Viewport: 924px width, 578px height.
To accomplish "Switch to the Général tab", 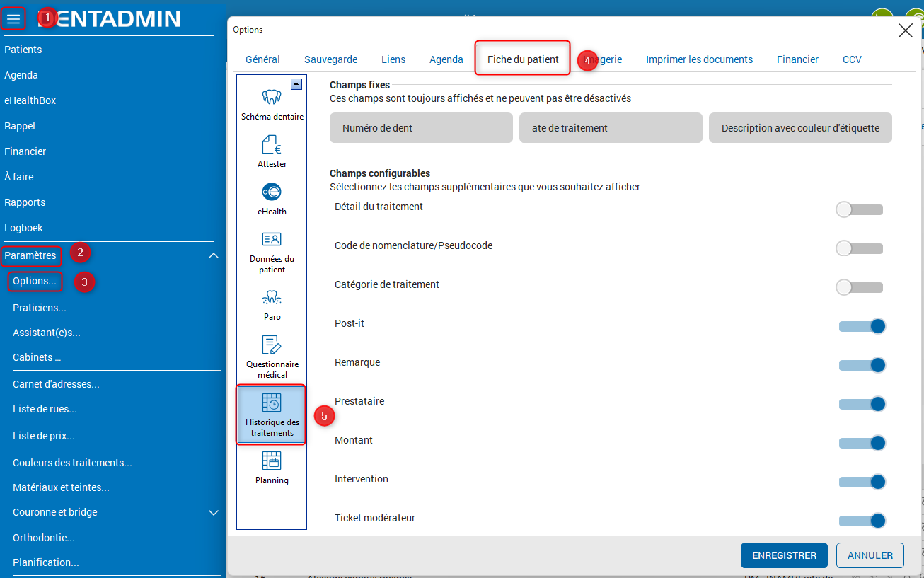I will (262, 59).
